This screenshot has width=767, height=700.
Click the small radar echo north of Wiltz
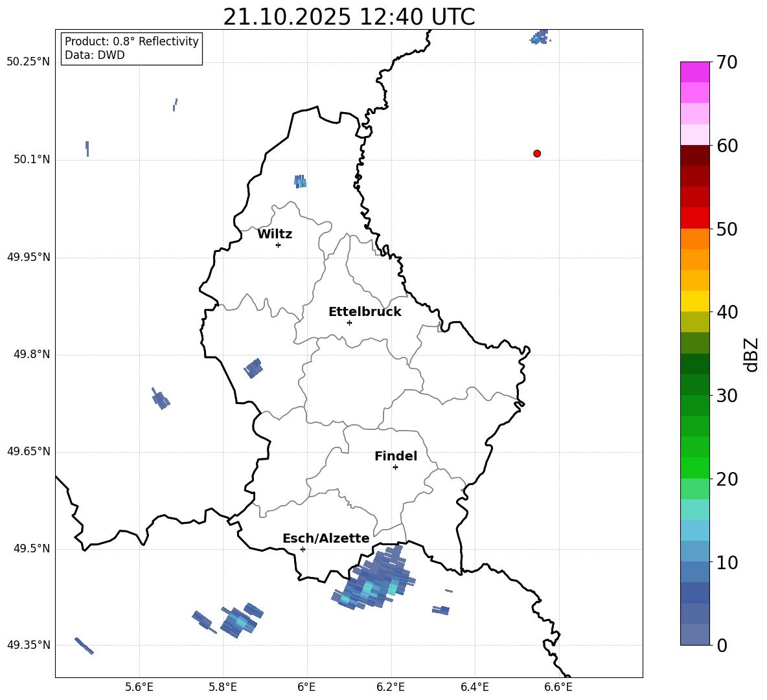click(300, 181)
